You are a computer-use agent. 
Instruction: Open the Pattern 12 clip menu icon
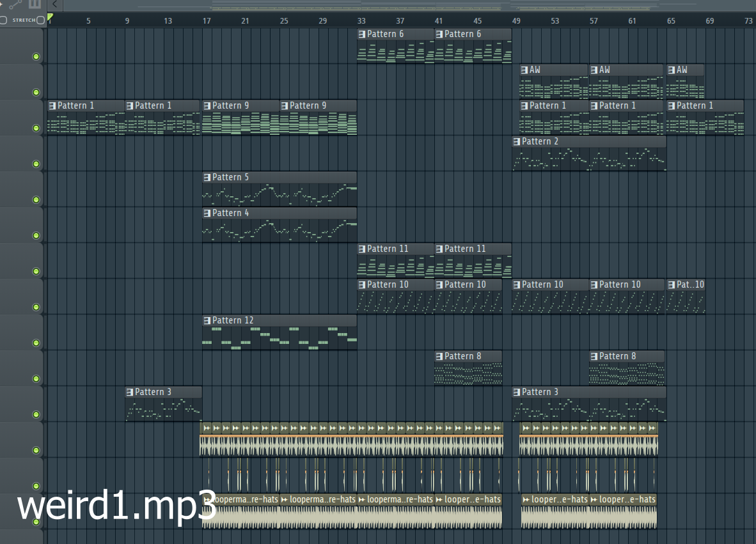coord(207,320)
